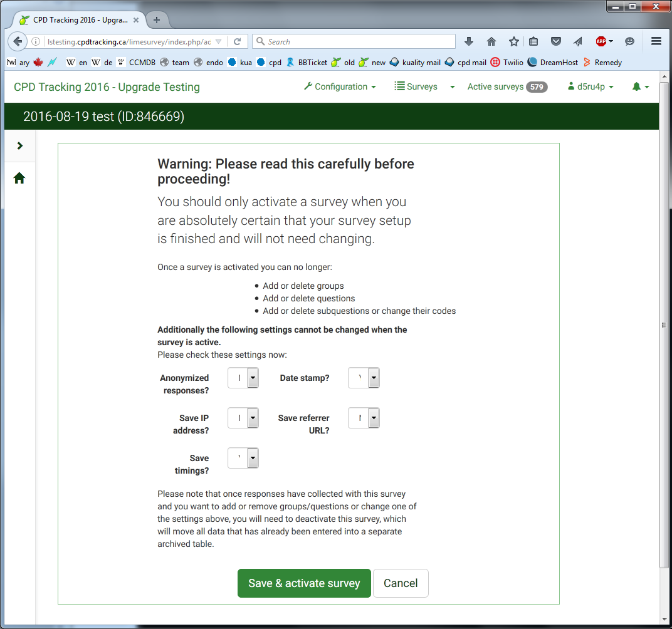Open the Save IP address dropdown
Image resolution: width=672 pixels, height=629 pixels.
click(x=243, y=417)
